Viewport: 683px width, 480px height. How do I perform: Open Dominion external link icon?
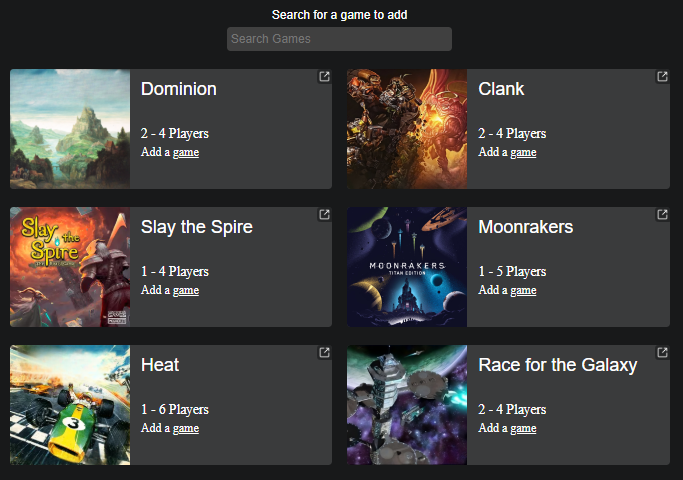click(324, 77)
